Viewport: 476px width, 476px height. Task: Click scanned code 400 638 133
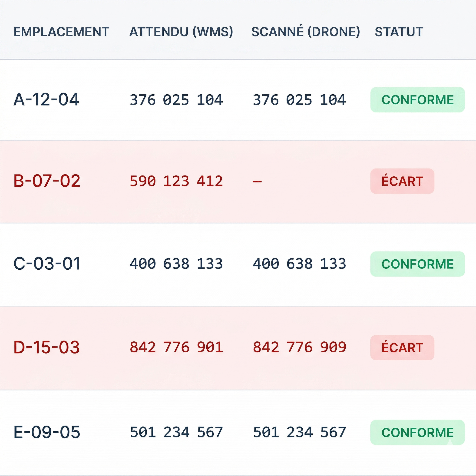pyautogui.click(x=299, y=264)
